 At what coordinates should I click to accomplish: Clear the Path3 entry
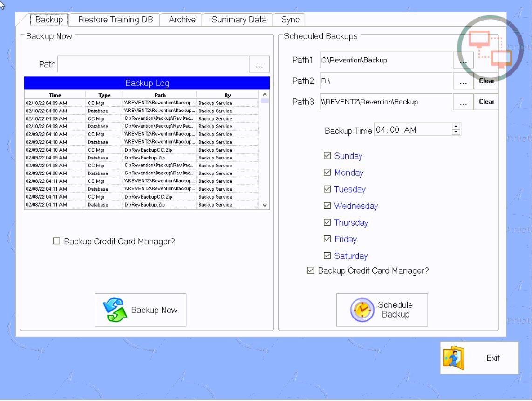[x=486, y=102]
